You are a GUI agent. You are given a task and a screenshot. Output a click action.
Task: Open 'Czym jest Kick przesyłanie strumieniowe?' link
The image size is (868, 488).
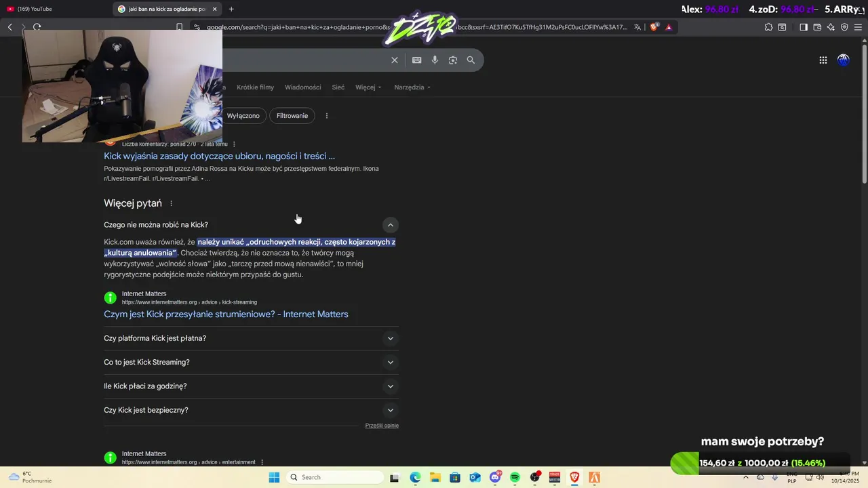tap(226, 314)
